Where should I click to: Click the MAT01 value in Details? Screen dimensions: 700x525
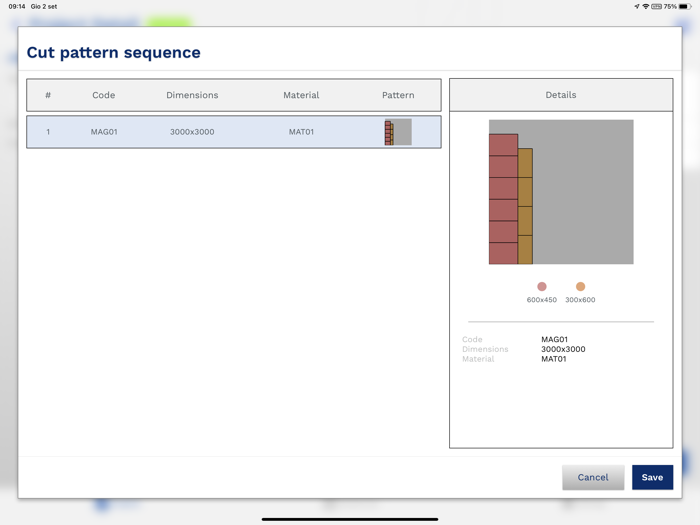click(x=554, y=359)
